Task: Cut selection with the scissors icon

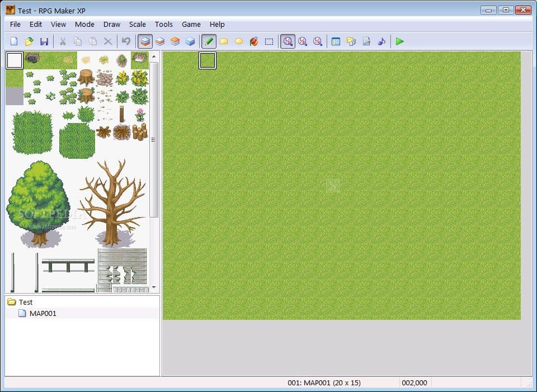Action: [x=63, y=41]
